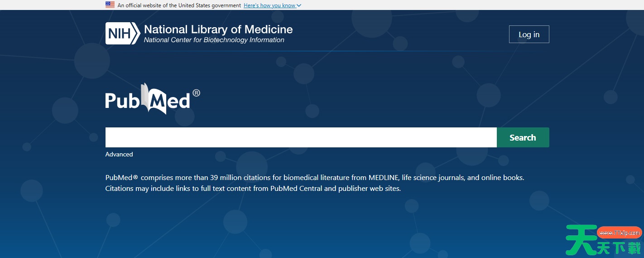This screenshot has width=644, height=258.
Task: Expand the chevron beside "Here's how you know"
Action: 299,5
